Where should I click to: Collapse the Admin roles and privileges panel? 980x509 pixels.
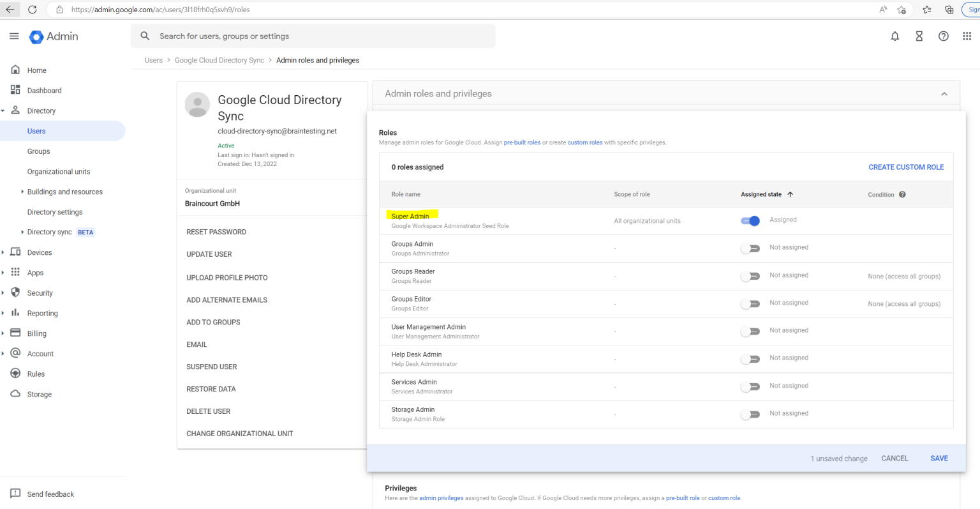(x=944, y=93)
